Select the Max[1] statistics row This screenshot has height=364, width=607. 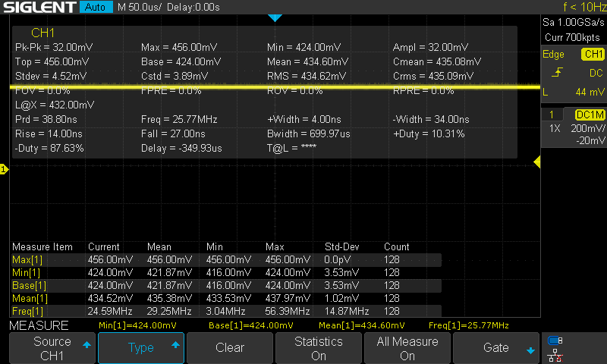pyautogui.click(x=225, y=260)
